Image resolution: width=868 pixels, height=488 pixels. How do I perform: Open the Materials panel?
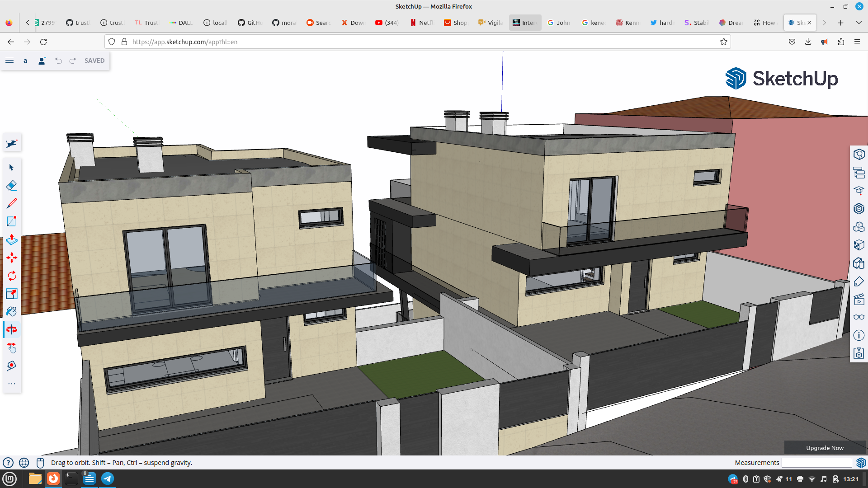(859, 245)
